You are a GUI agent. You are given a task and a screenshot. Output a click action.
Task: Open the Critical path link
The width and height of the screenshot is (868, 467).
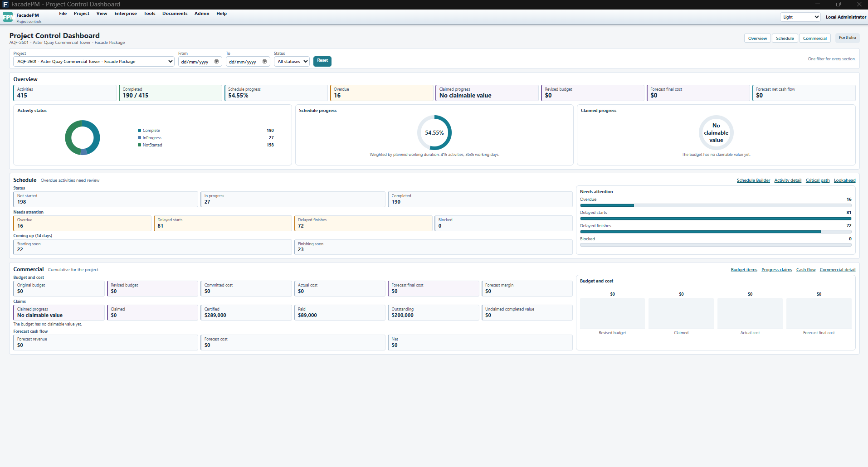coord(818,180)
